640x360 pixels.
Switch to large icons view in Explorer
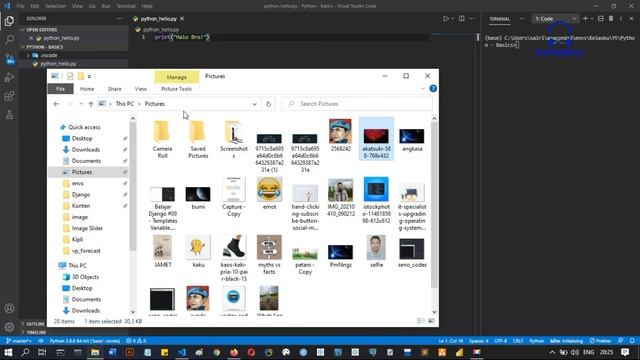[431, 321]
